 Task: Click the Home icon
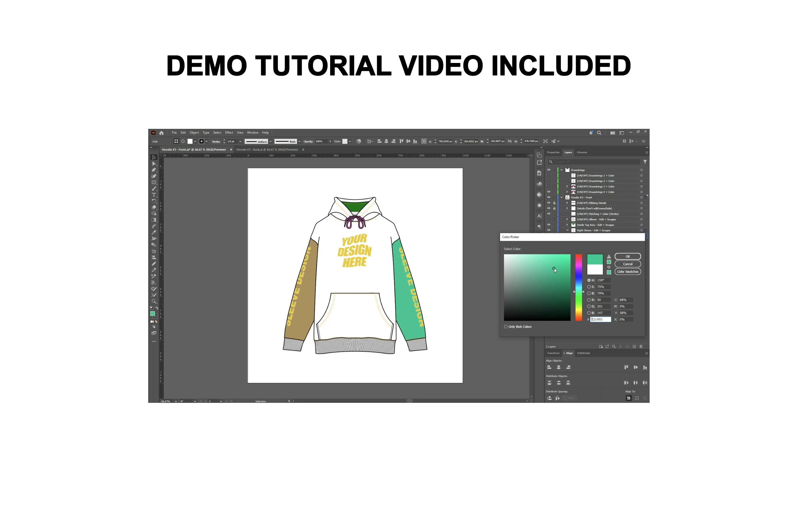tap(161, 133)
